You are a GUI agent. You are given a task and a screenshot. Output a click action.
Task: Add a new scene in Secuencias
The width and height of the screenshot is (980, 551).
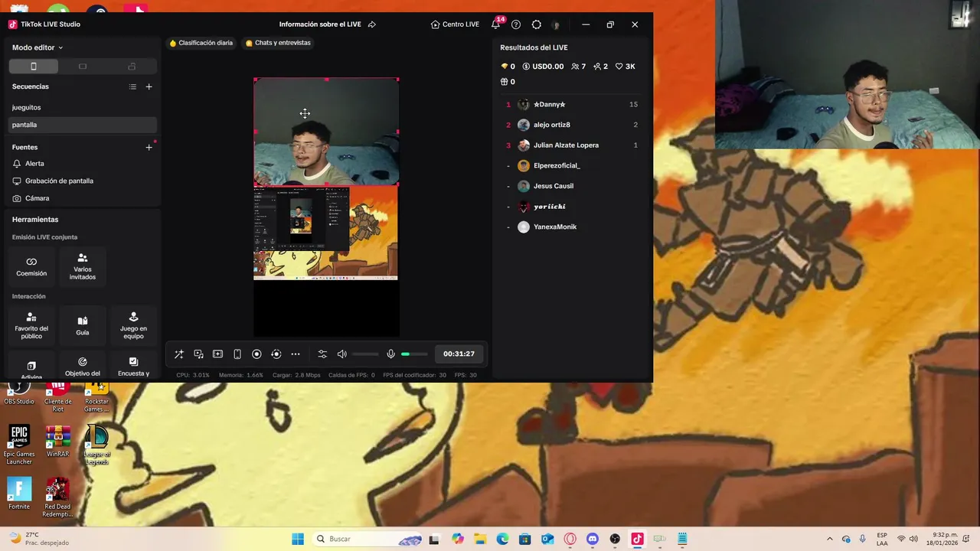coord(149,86)
